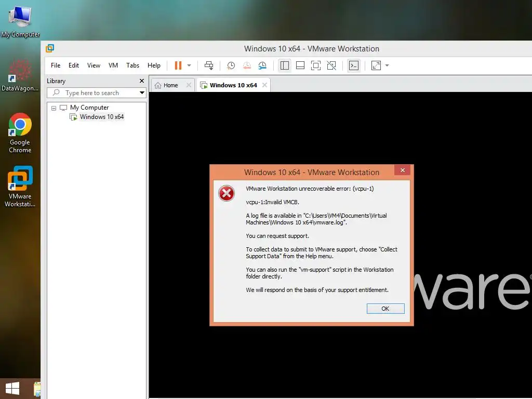Screen dimensions: 532x399
Task: Open the stretch display dropdown arrow
Action: pos(387,65)
